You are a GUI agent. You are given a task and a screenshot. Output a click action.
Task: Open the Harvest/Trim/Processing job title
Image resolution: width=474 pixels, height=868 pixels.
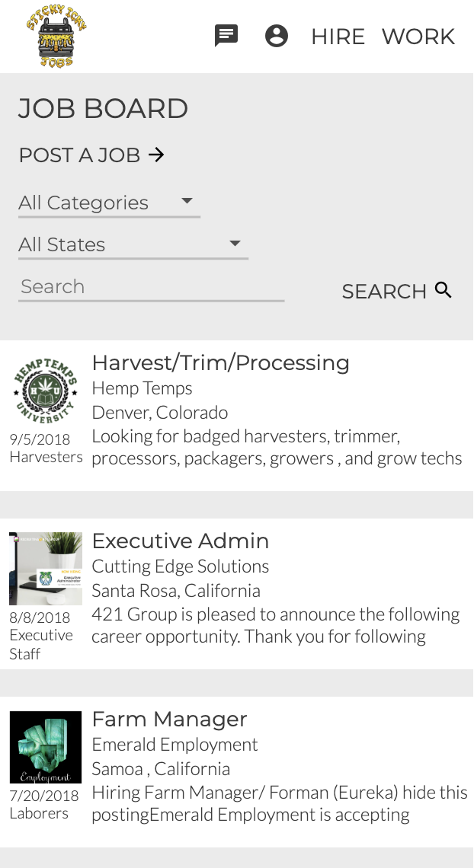click(220, 362)
